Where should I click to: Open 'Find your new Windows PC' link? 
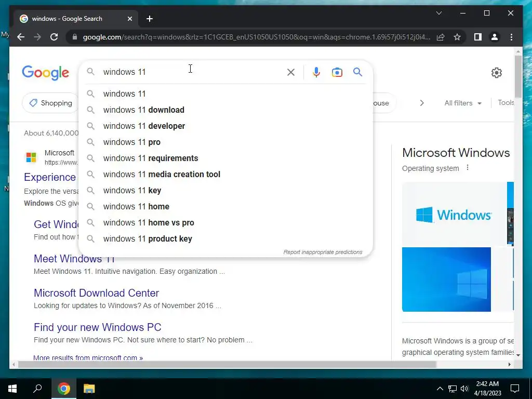(x=97, y=327)
